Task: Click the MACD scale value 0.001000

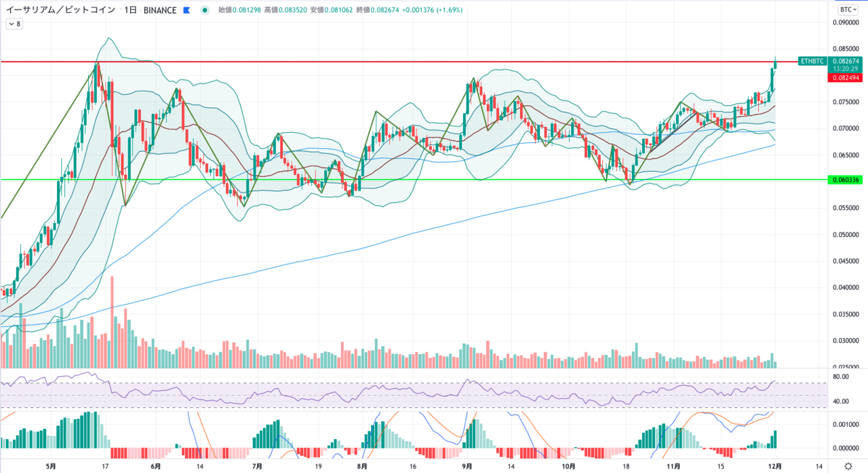Action: (x=845, y=424)
